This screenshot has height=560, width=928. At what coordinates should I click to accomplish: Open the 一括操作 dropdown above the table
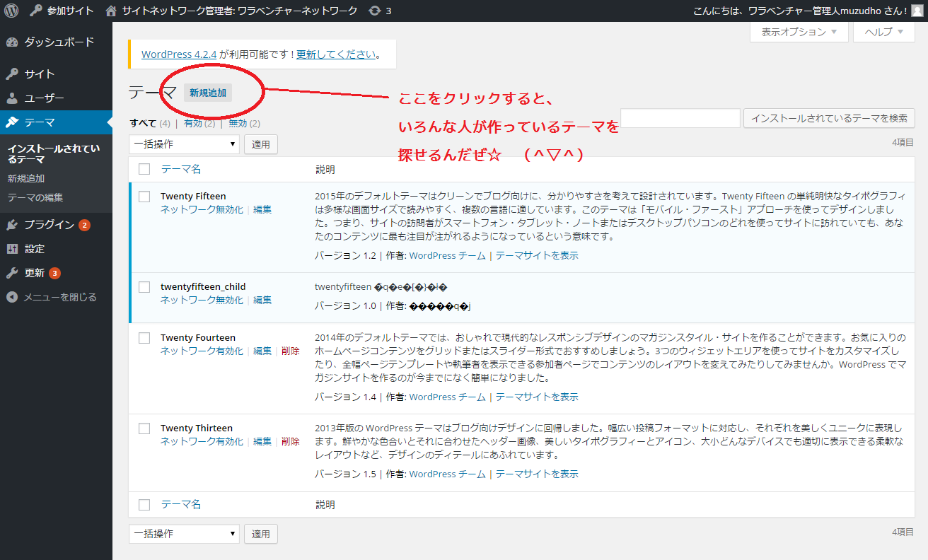tap(185, 144)
